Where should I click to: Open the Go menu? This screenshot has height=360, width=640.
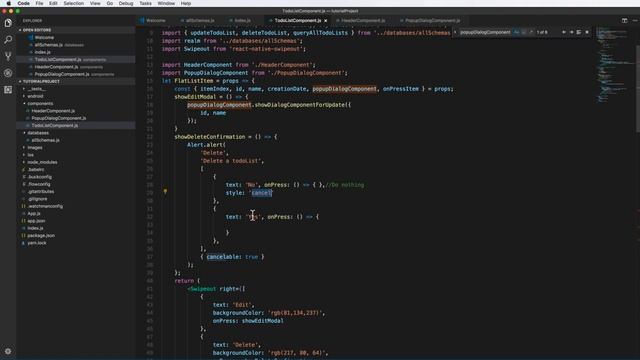[x=110, y=3]
